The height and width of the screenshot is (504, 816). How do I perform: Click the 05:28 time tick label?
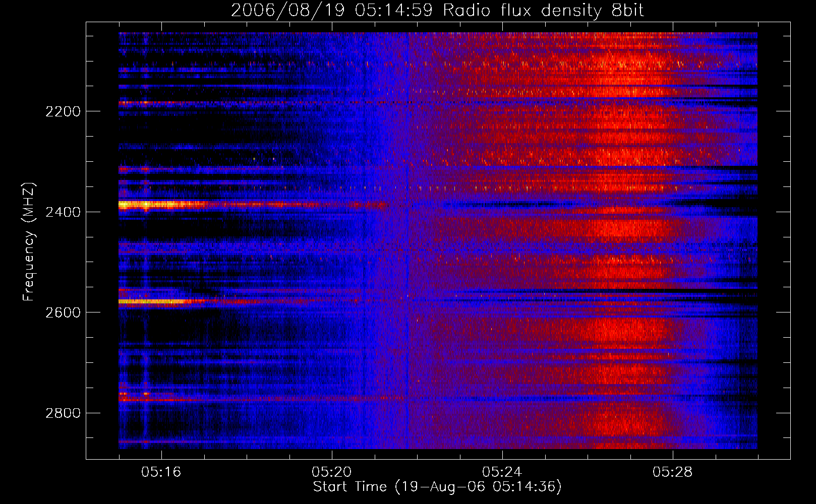click(673, 472)
